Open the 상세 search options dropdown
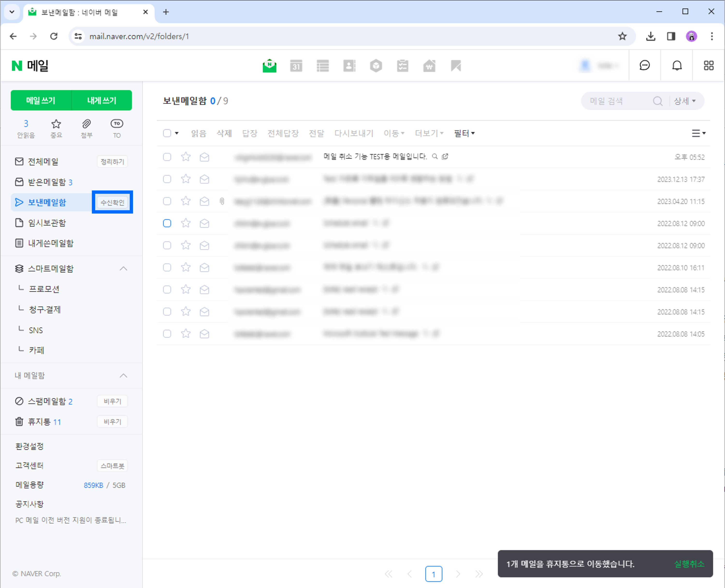Screen dimensions: 725x588 684,101
